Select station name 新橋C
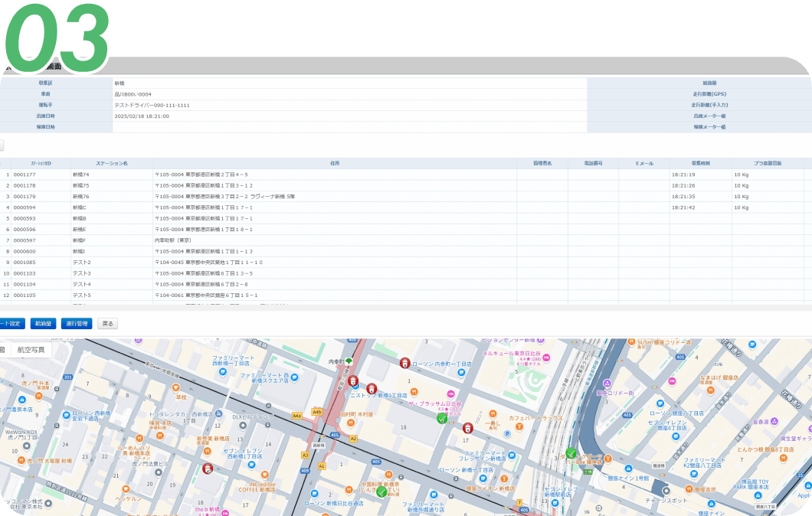Screen dimensions: 812x516 coord(80,207)
